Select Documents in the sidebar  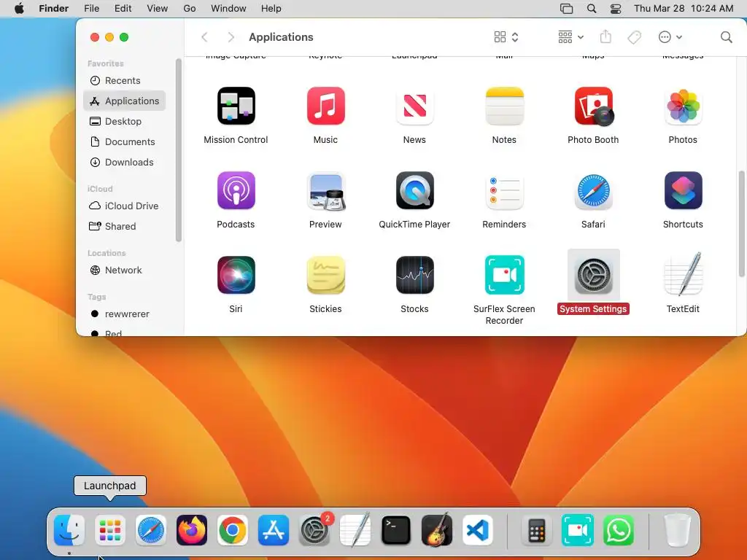pos(124,142)
